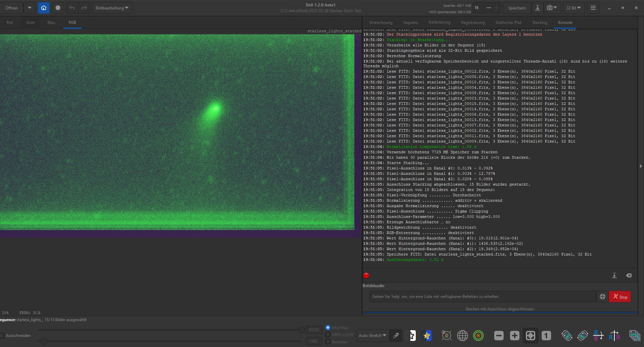The height and width of the screenshot is (347, 644).
Task: Mirror image horizontally (flip over vertical axis) icon
Action: point(614,335)
